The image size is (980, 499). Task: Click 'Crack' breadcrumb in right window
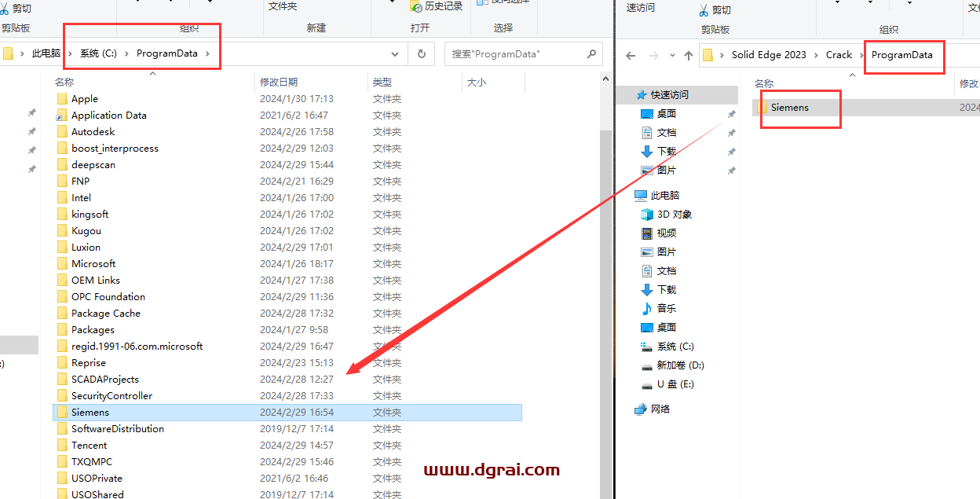pyautogui.click(x=839, y=55)
